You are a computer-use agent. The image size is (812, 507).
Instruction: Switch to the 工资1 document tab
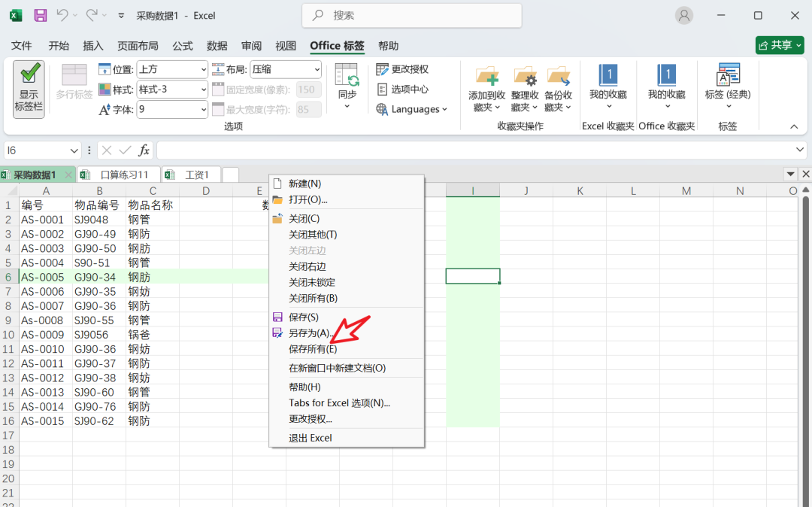pyautogui.click(x=192, y=175)
